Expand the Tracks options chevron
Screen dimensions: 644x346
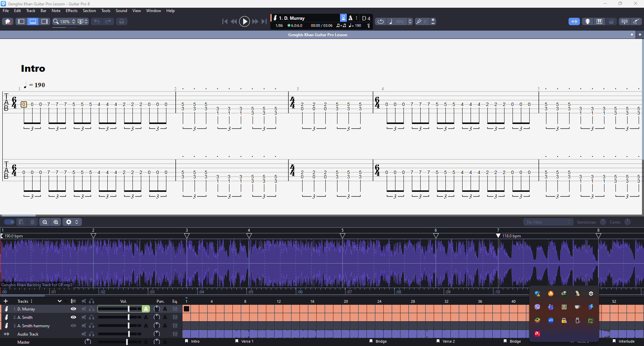60,301
